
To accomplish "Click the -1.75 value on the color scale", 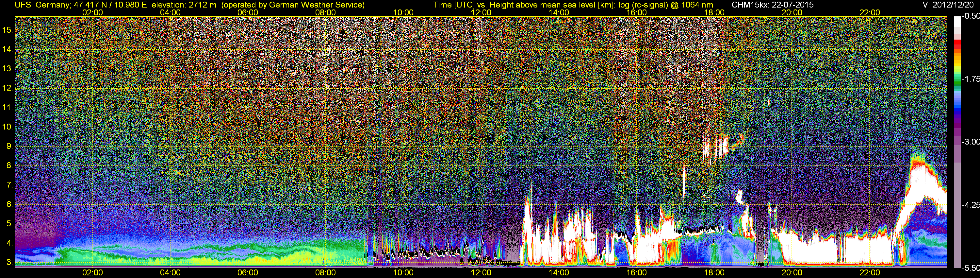I will 971,79.
